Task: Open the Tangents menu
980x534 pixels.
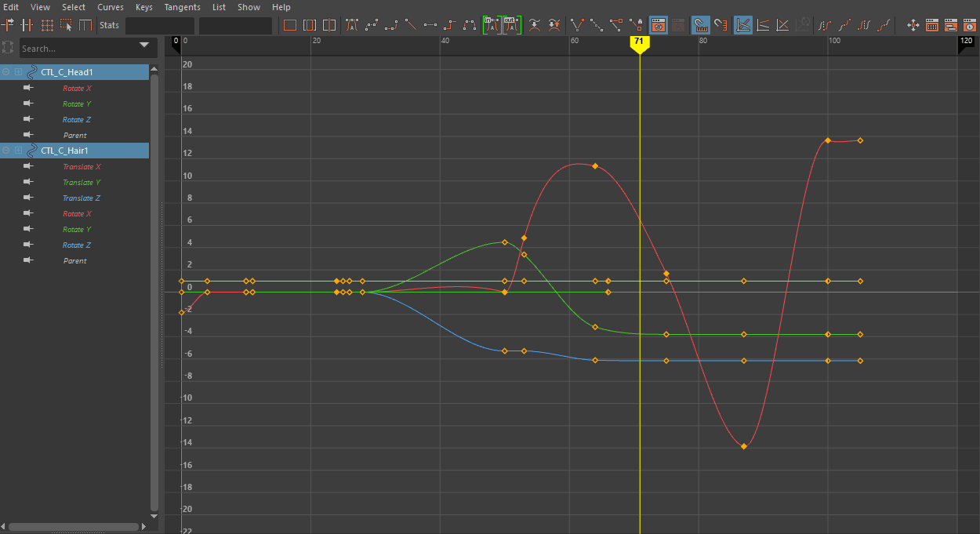Action: click(183, 7)
